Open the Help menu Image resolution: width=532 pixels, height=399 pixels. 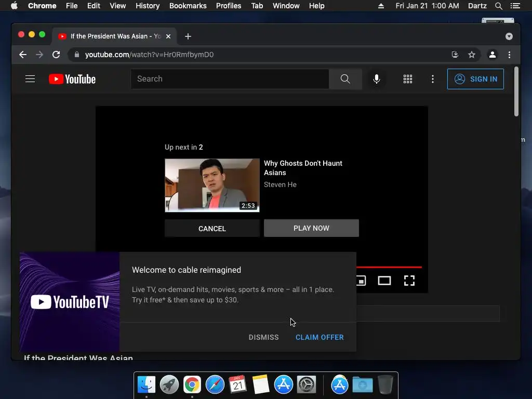[x=316, y=6]
